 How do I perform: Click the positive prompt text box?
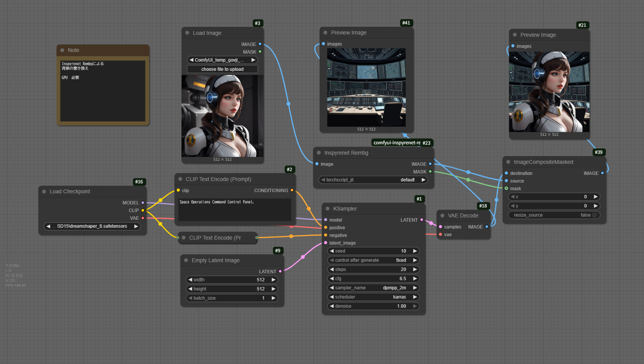pyautogui.click(x=234, y=209)
